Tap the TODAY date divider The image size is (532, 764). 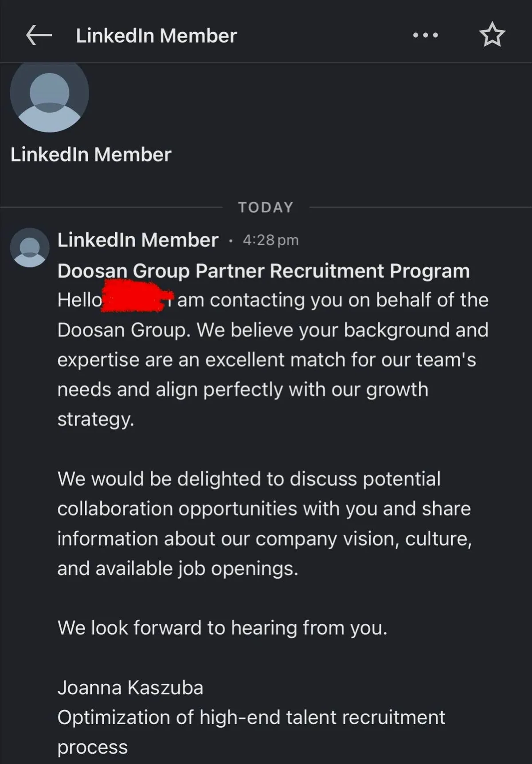click(266, 207)
